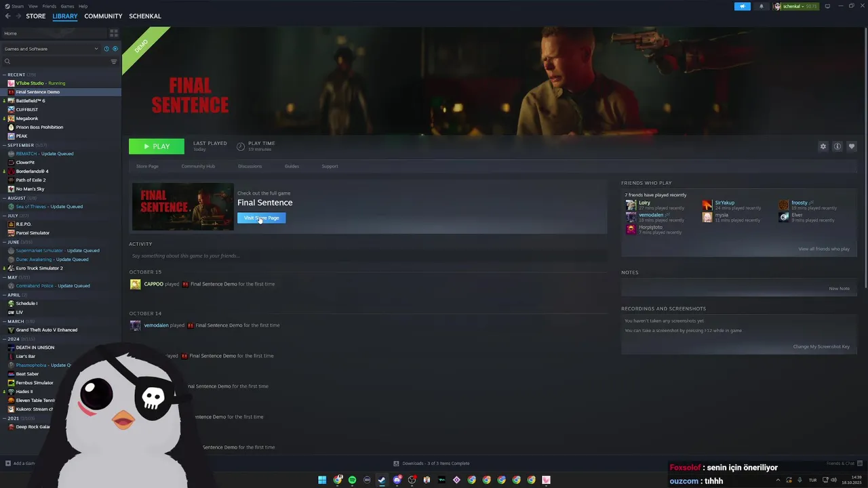The height and width of the screenshot is (488, 868).
Task: Open the Store Page link under Play
Action: click(147, 166)
